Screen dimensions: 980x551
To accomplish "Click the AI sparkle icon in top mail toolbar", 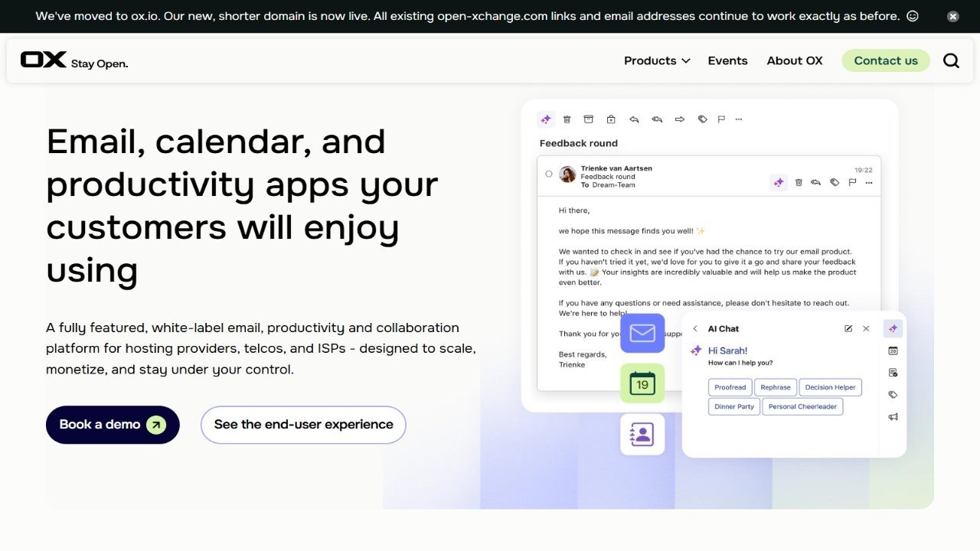I will pos(546,119).
